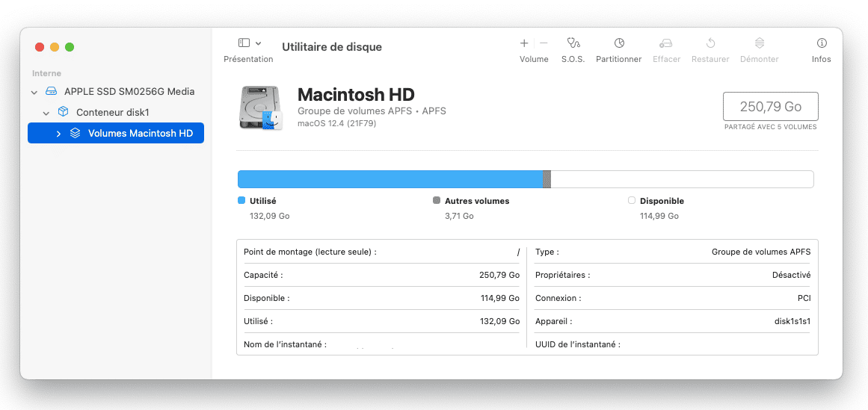Screen dimensions: 868x410
Task: Open the Présentation sidebar view icon
Action: [x=244, y=43]
